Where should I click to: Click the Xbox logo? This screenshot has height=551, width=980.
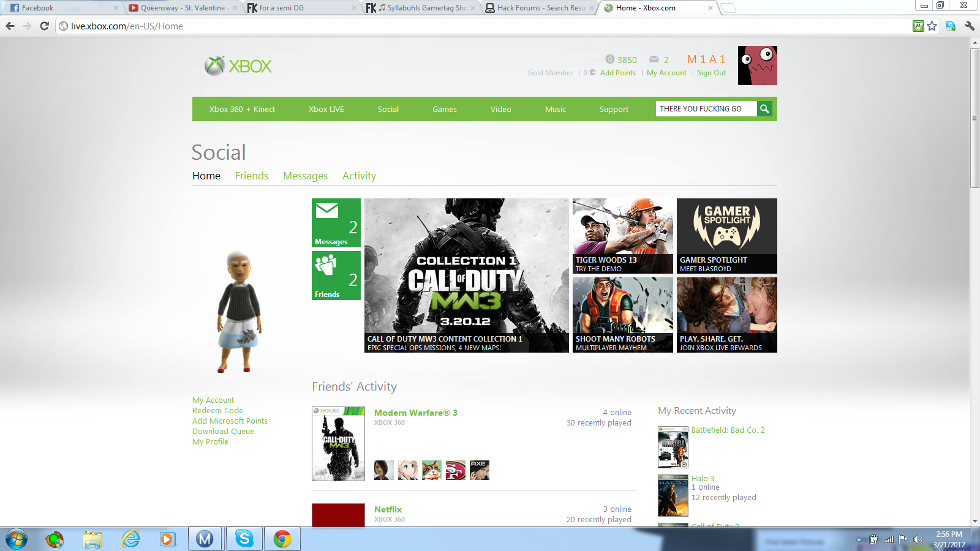(238, 66)
